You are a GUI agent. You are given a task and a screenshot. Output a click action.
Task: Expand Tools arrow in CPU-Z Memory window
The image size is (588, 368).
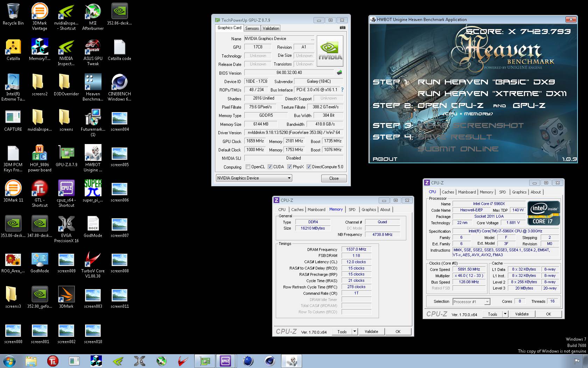(x=355, y=332)
